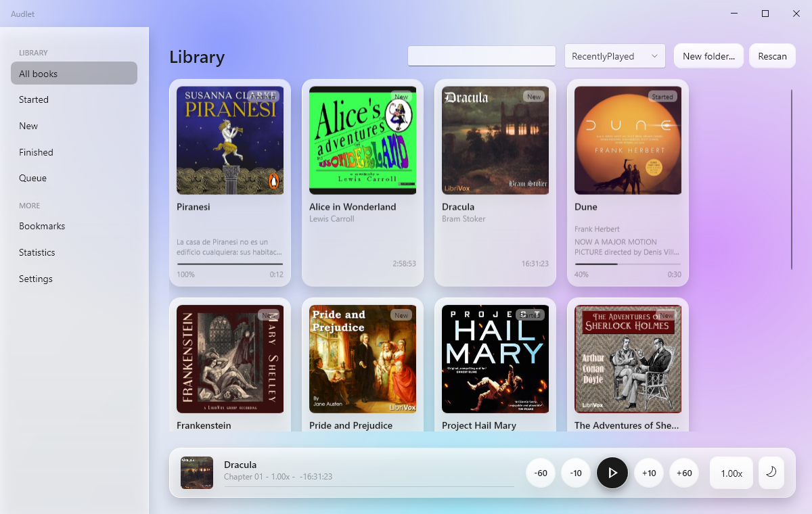This screenshot has width=812, height=514.
Task: Open Settings page
Action: tap(74, 279)
